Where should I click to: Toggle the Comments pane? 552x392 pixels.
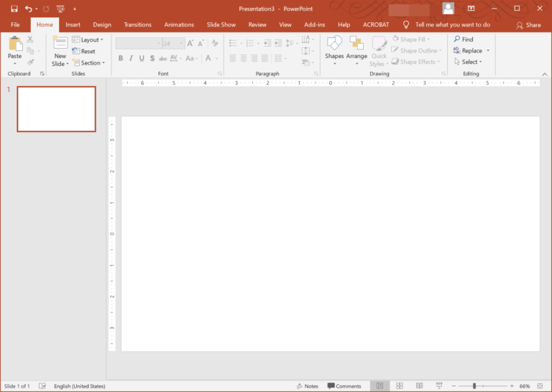point(344,386)
